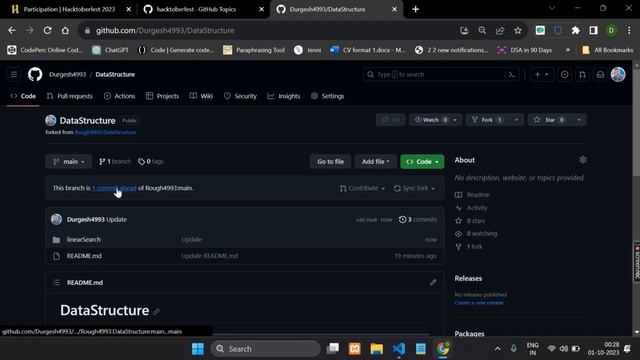Image resolution: width=640 pixels, height=360 pixels.
Task: Open XAMPP from the taskbar
Action: pyautogui.click(x=355, y=349)
